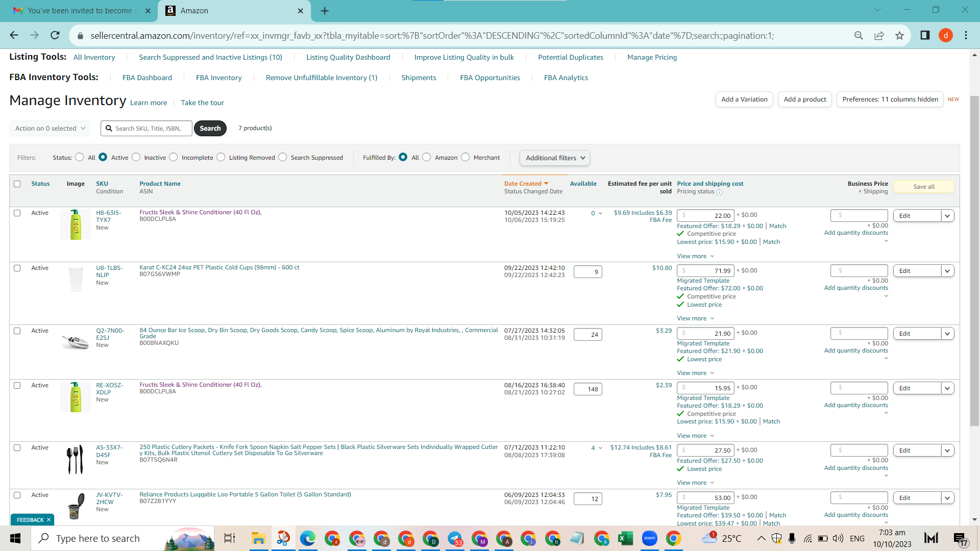Select the H8-63I5-TYX7 row checkbox
The image size is (980, 551).
click(17, 213)
